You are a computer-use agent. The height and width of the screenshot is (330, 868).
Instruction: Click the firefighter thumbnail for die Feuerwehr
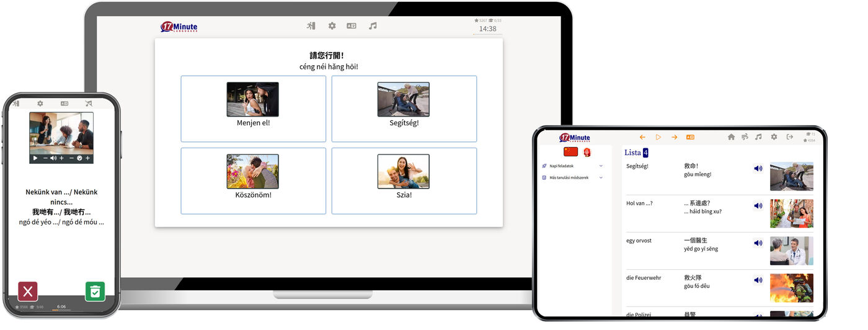click(791, 288)
